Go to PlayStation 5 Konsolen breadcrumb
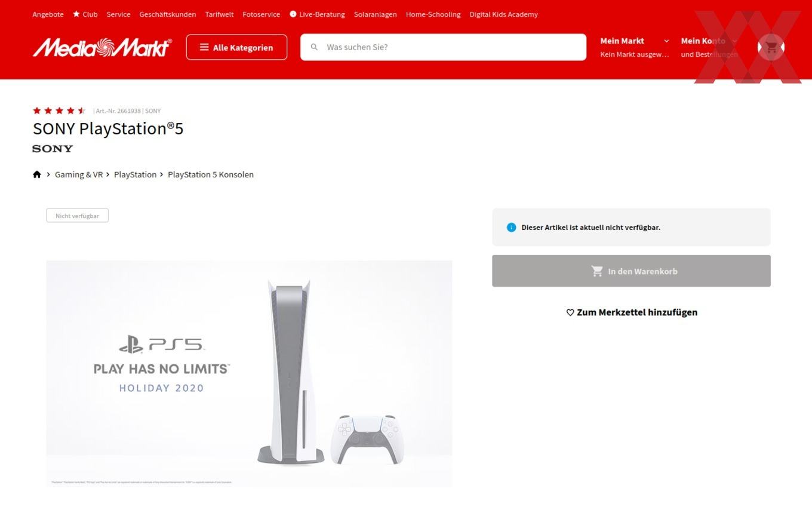This screenshot has width=812, height=513. [211, 174]
